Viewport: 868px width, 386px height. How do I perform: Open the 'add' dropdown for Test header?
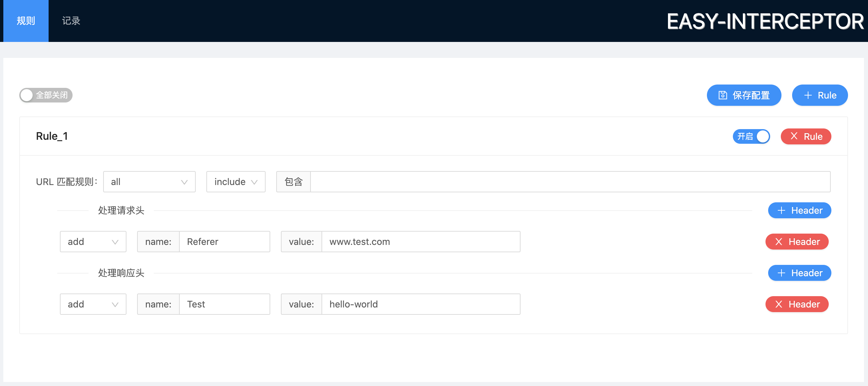tap(93, 304)
